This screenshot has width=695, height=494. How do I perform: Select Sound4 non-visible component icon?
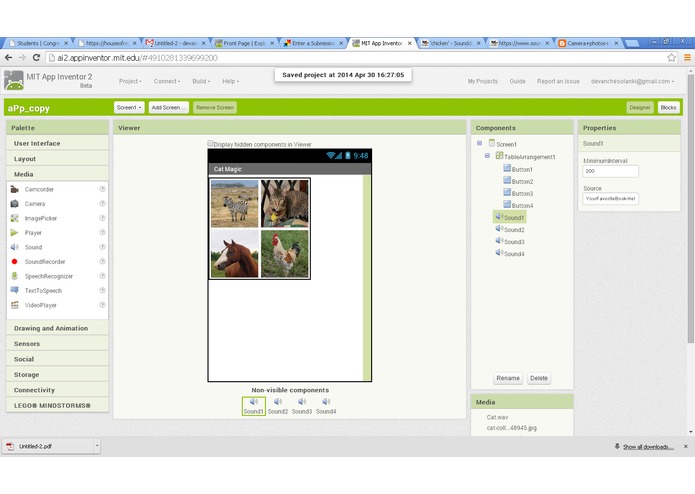326,405
